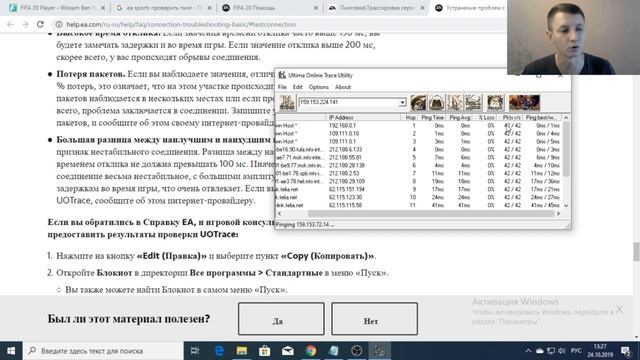
Task: Close the FIFA 20 Помощь tab
Action: 316,8
